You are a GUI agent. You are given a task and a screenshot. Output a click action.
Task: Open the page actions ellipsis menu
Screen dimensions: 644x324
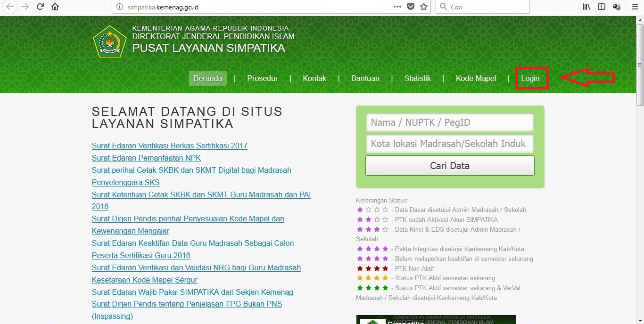pyautogui.click(x=397, y=7)
